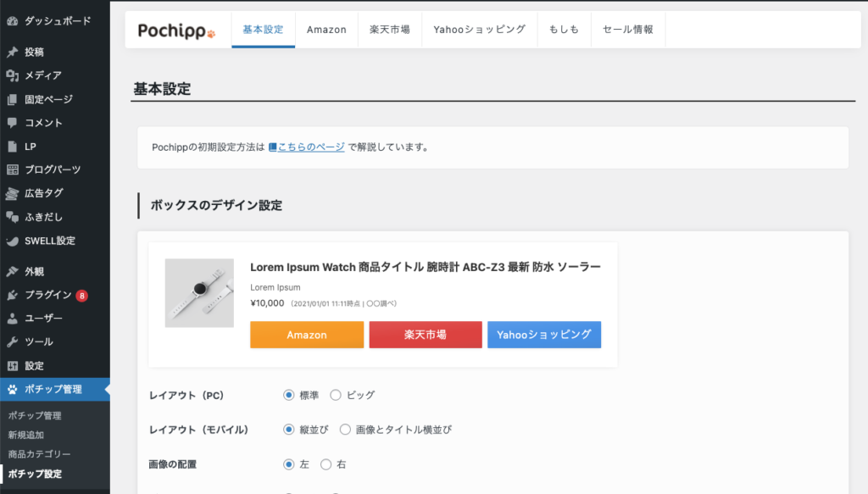Open ふきだし in the sidebar

coord(43,217)
